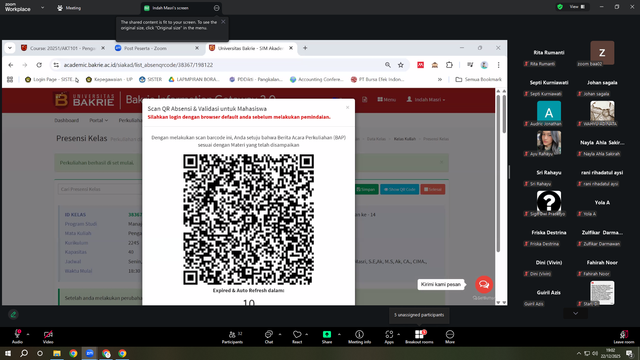Open the Accounting Conference bookmark
640x360 pixels.
point(317,80)
